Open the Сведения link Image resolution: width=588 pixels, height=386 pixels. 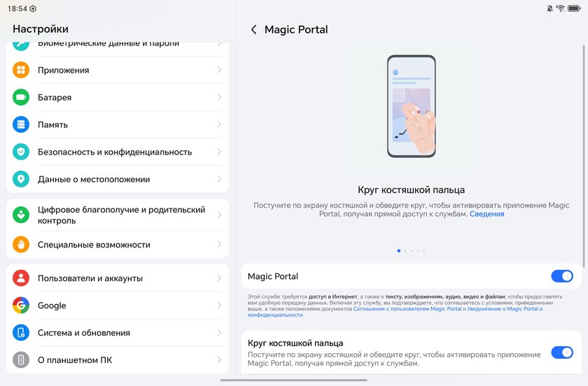coord(486,214)
